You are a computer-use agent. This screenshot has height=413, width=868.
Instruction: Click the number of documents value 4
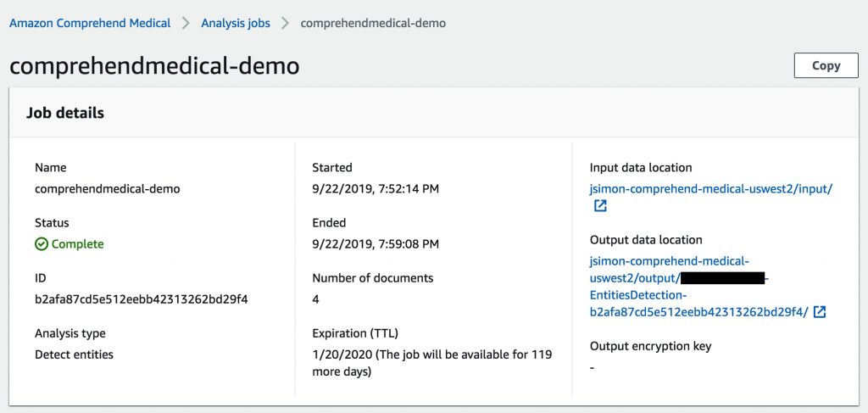coord(315,299)
